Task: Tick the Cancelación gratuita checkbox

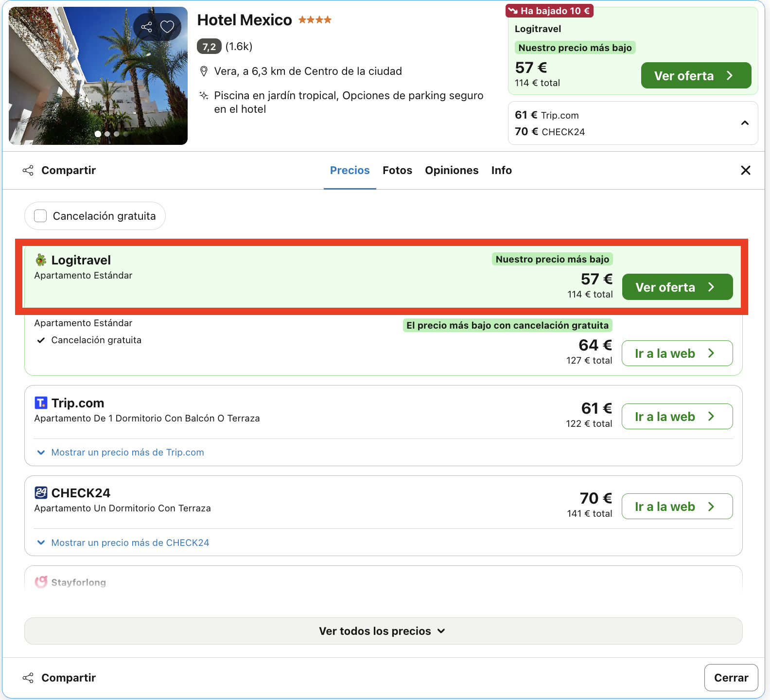Action: (41, 216)
